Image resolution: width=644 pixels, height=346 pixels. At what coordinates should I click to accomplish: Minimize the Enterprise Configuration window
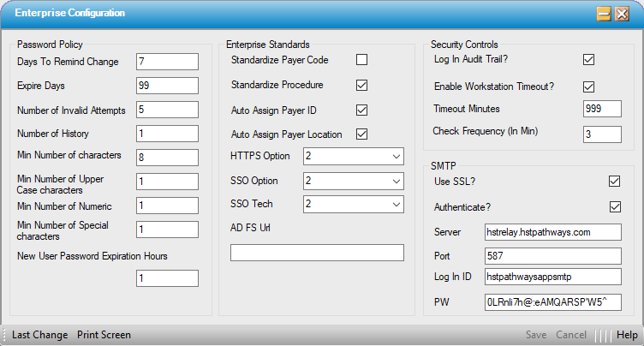coord(604,14)
